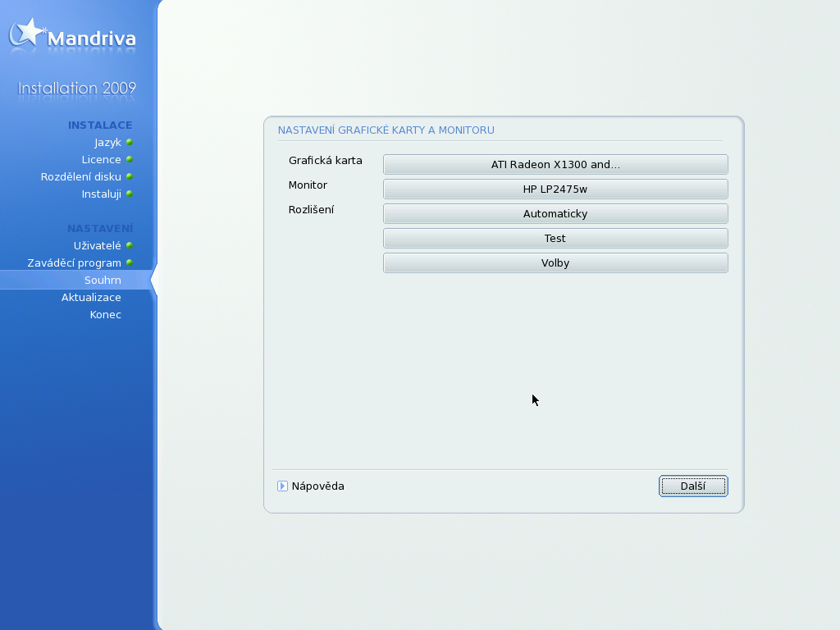Click the NASTAVENÍ section heading
Screen dimensions: 840x630
pos(99,229)
